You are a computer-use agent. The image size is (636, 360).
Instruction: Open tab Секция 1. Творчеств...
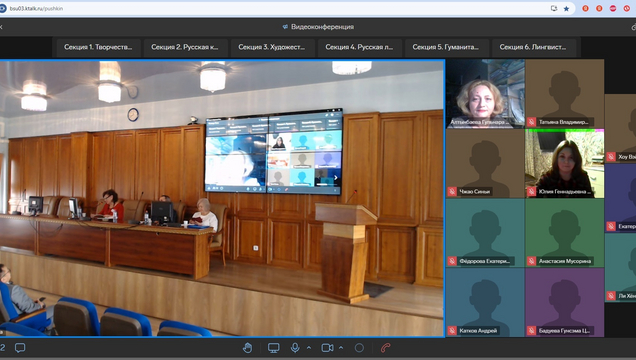[99, 47]
